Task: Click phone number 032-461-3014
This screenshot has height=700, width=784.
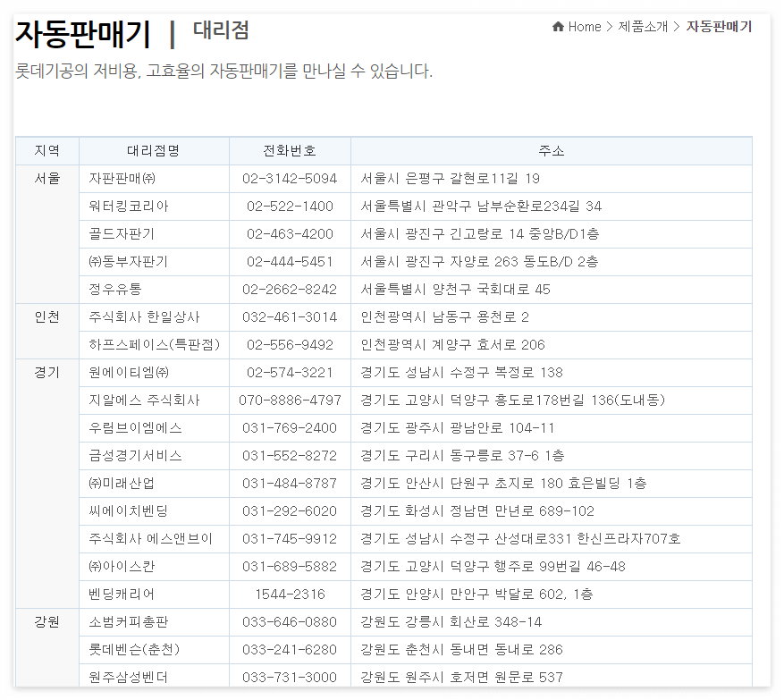Action: 290,317
